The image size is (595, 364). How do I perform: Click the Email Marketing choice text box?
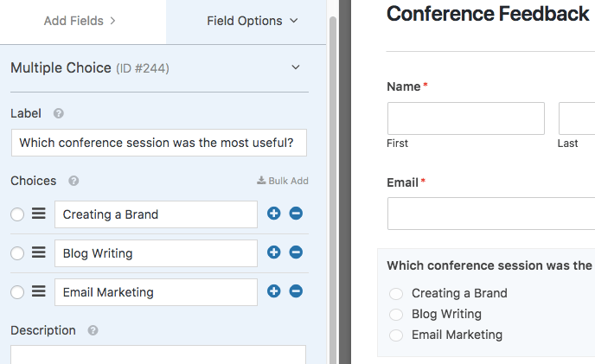coord(156,292)
